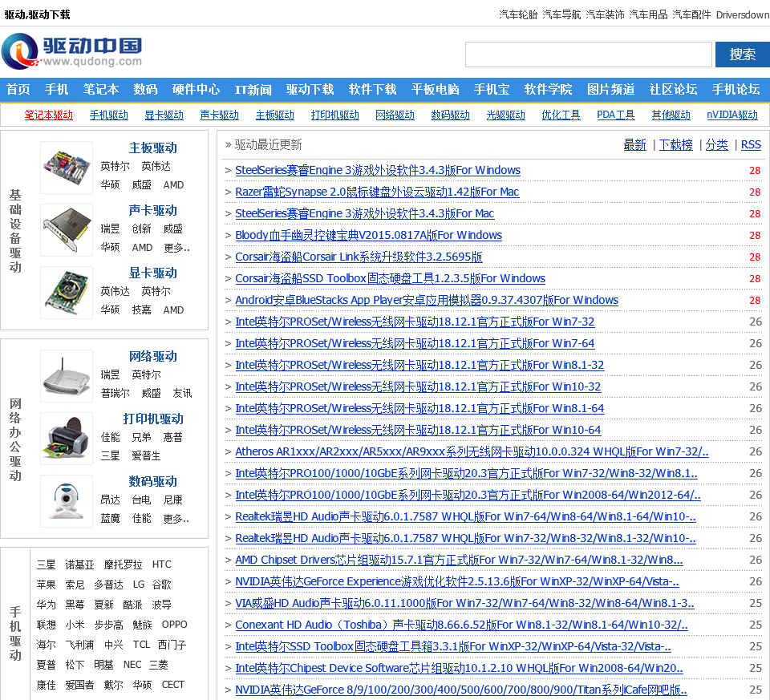Click the 驱动中国 qudong.com logo
770x700 pixels.
(x=71, y=51)
